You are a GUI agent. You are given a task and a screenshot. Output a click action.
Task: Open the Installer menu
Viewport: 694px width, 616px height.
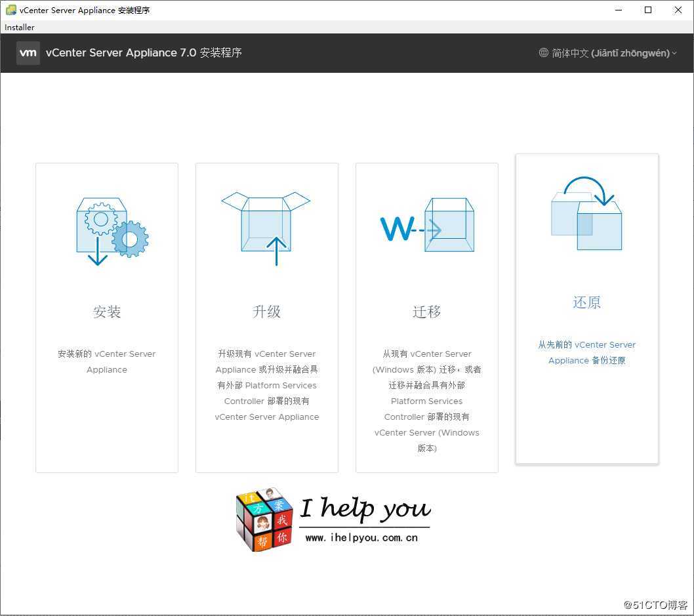click(20, 27)
